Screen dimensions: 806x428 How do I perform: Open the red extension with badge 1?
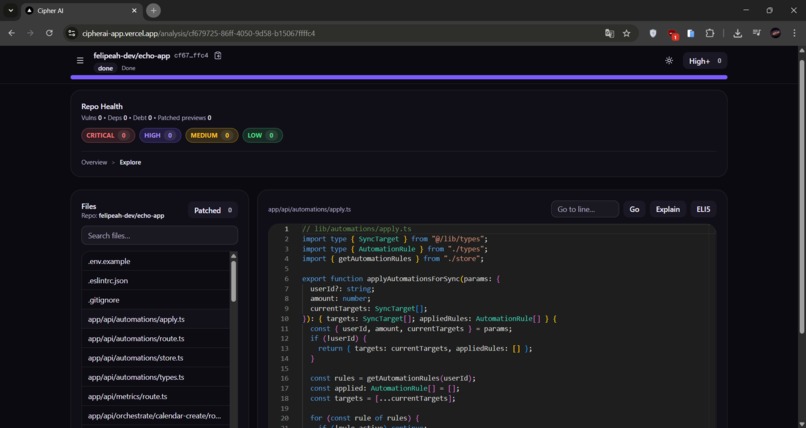coord(672,34)
